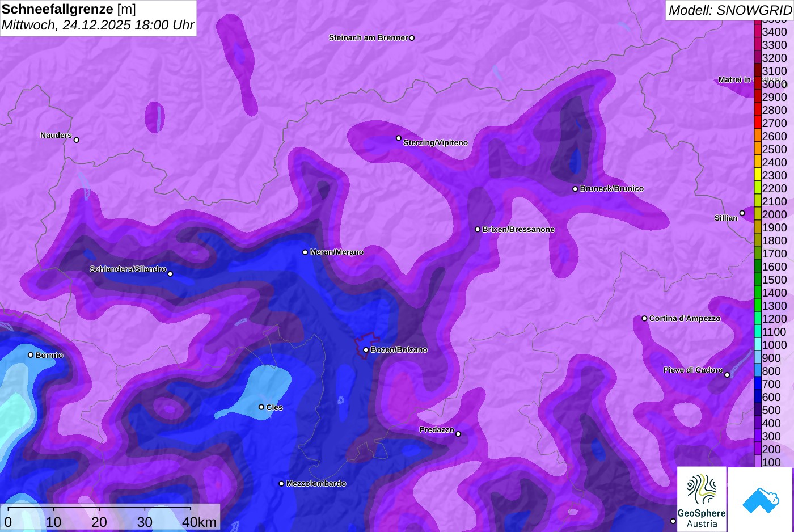Image resolution: width=794 pixels, height=532 pixels.
Task: Select the 1500 m green legend swatch
Action: (x=758, y=280)
